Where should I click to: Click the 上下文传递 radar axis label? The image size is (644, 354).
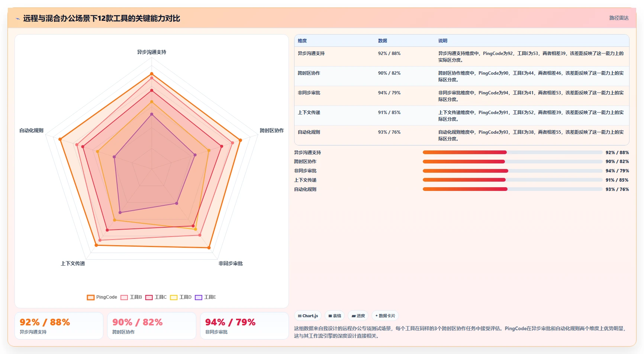tap(73, 263)
